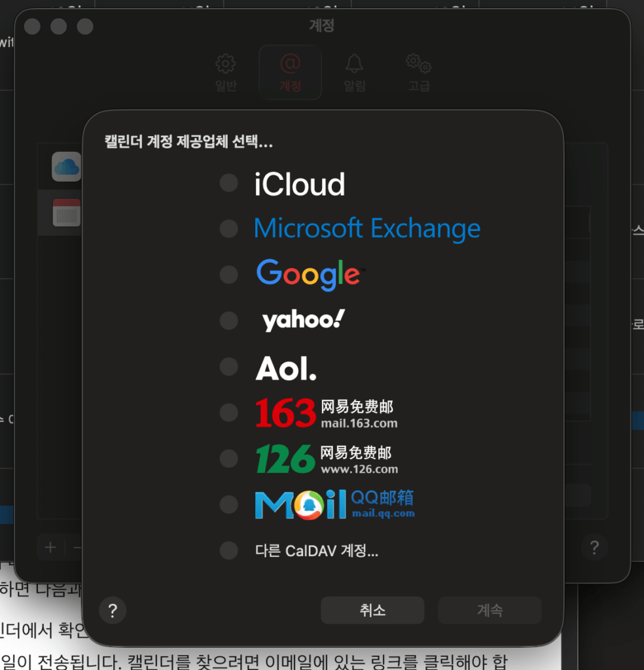
Task: Open the 알림 notifications tab
Action: [354, 73]
